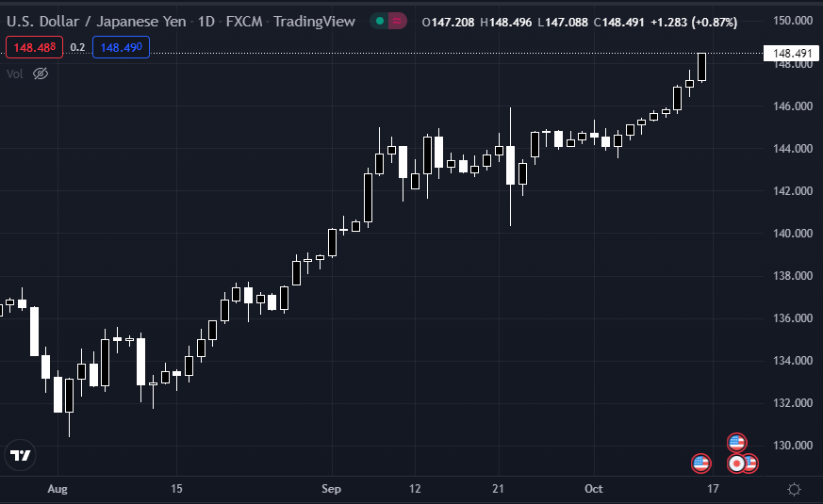The height and width of the screenshot is (504, 823).
Task: Click the U.S. Dollar / Japanese Yen title
Action: point(96,22)
